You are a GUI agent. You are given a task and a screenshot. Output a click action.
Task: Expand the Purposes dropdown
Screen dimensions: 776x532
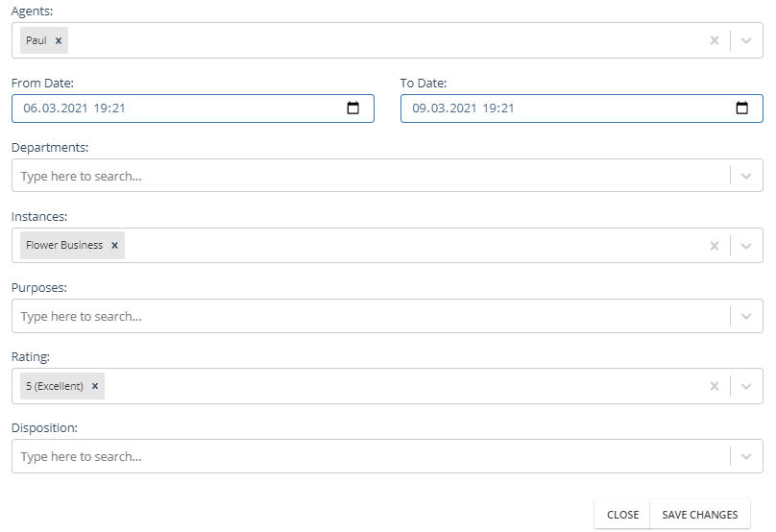pyautogui.click(x=746, y=316)
